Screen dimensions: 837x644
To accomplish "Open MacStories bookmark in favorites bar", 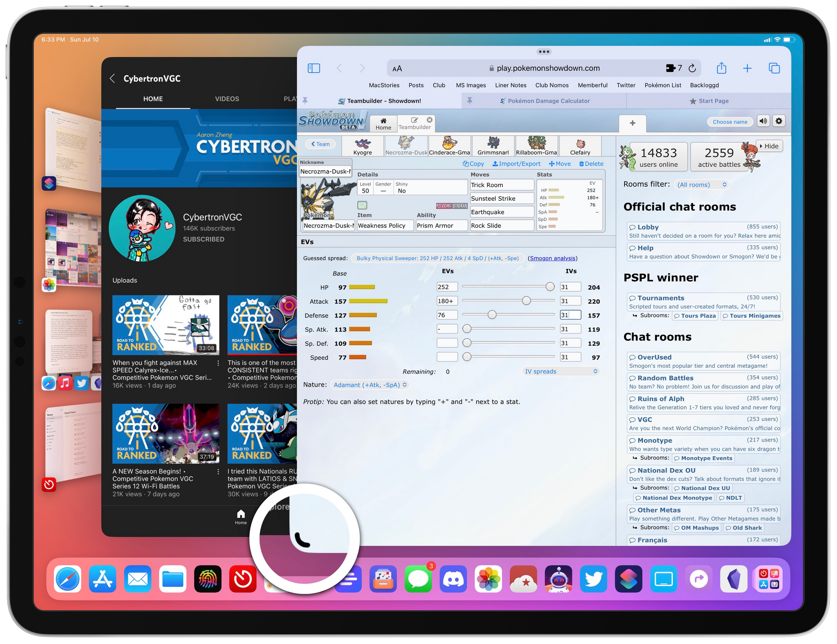I will pyautogui.click(x=384, y=85).
